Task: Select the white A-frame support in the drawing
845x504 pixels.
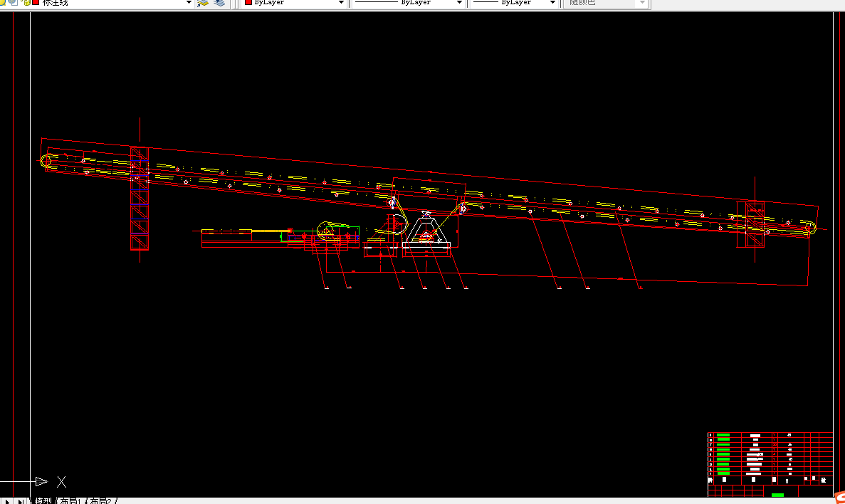Action: coord(426,230)
